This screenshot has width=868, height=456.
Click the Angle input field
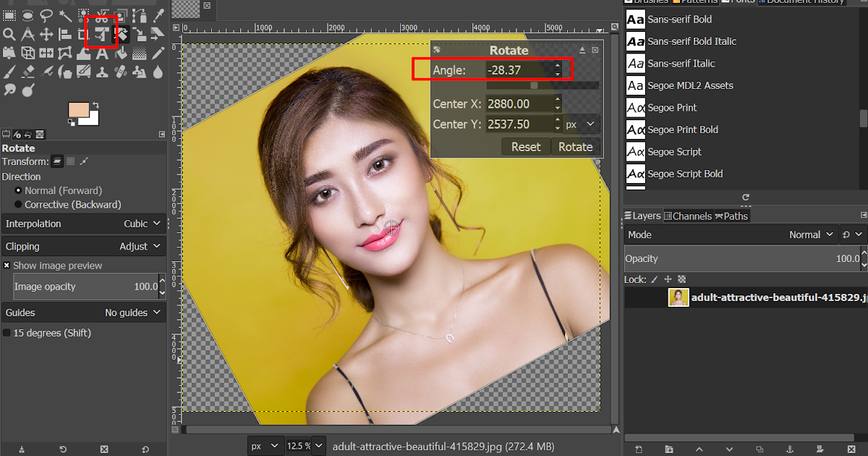pos(518,70)
